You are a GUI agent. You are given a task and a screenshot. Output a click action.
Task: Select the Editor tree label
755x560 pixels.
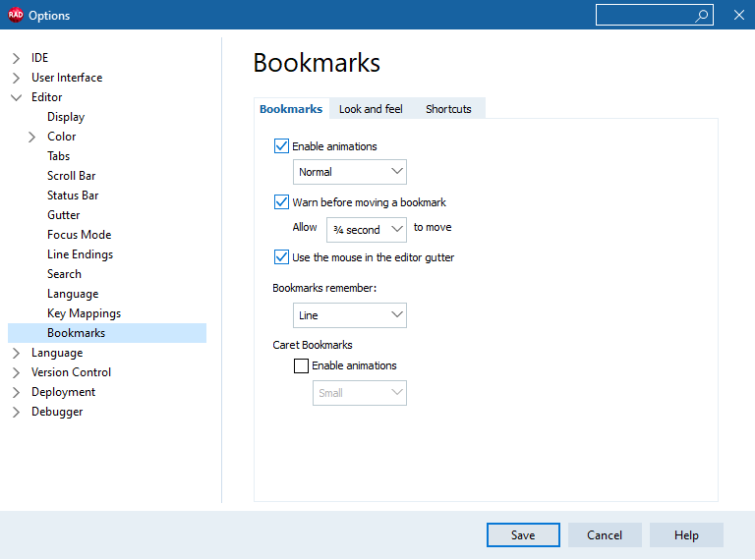coord(47,97)
